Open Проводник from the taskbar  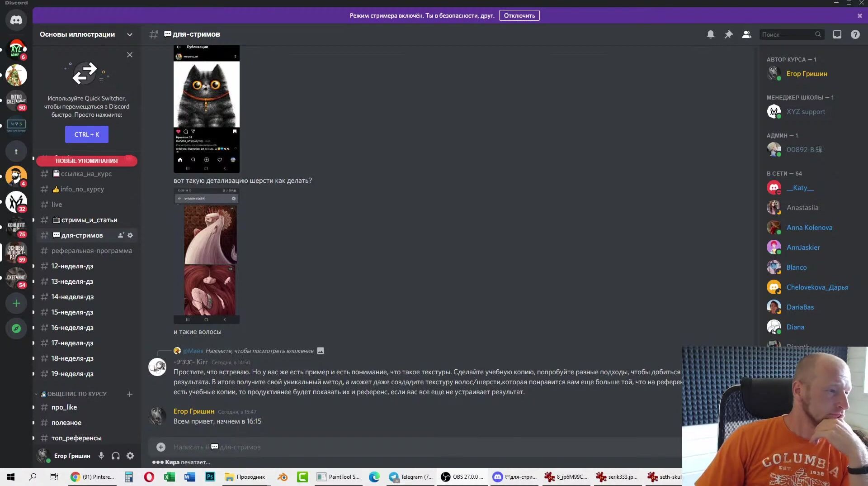pyautogui.click(x=245, y=477)
